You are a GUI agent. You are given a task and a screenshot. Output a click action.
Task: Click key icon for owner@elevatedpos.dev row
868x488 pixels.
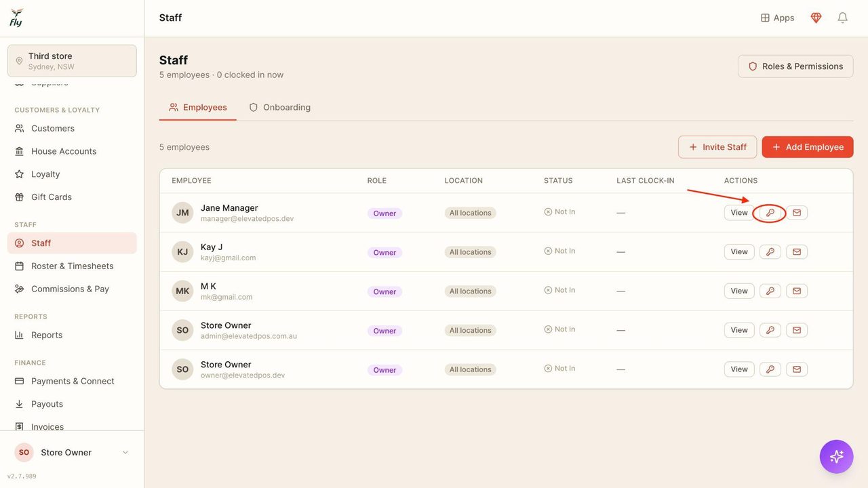[x=770, y=370]
